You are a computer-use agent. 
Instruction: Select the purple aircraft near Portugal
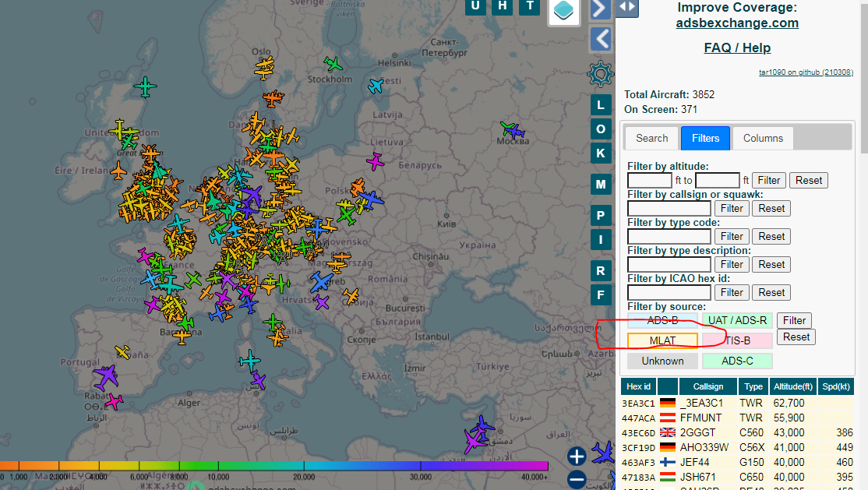(x=106, y=377)
